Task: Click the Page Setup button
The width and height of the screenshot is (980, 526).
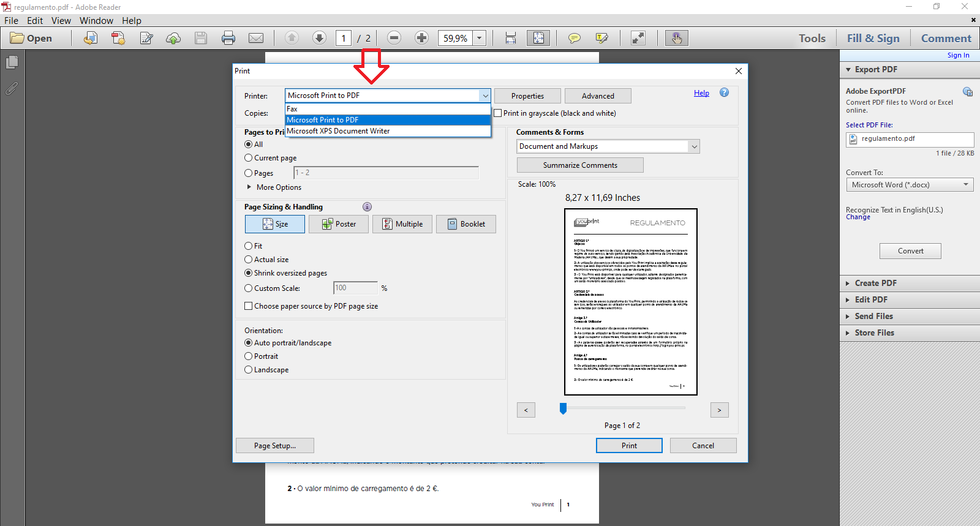Action: tap(274, 446)
